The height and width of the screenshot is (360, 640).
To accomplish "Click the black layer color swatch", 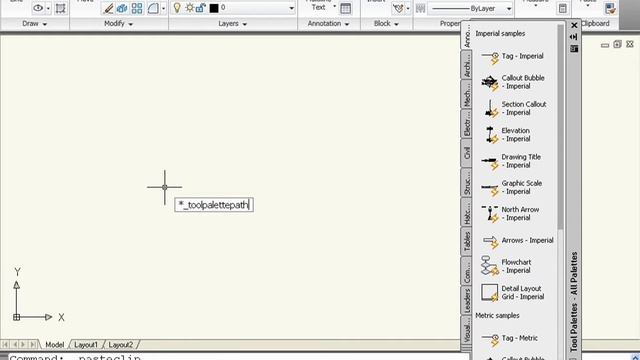I will coord(214,8).
